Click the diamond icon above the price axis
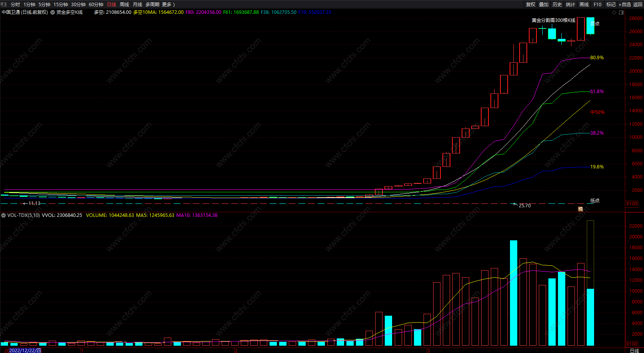 [614, 12]
